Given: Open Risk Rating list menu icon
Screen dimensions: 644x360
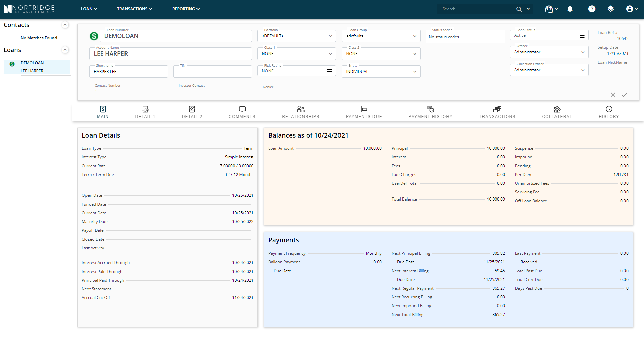Looking at the screenshot, I should point(329,71).
